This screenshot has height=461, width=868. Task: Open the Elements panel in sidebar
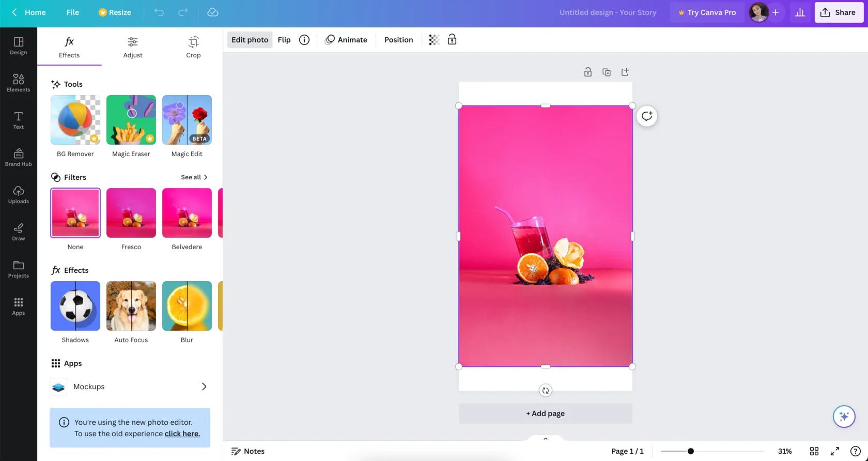(18, 83)
